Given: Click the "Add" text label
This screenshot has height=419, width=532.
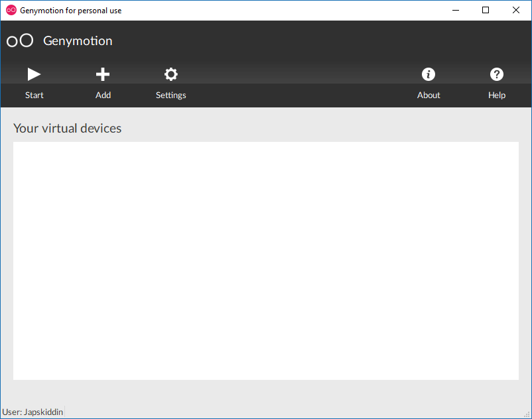Looking at the screenshot, I should (x=103, y=95).
